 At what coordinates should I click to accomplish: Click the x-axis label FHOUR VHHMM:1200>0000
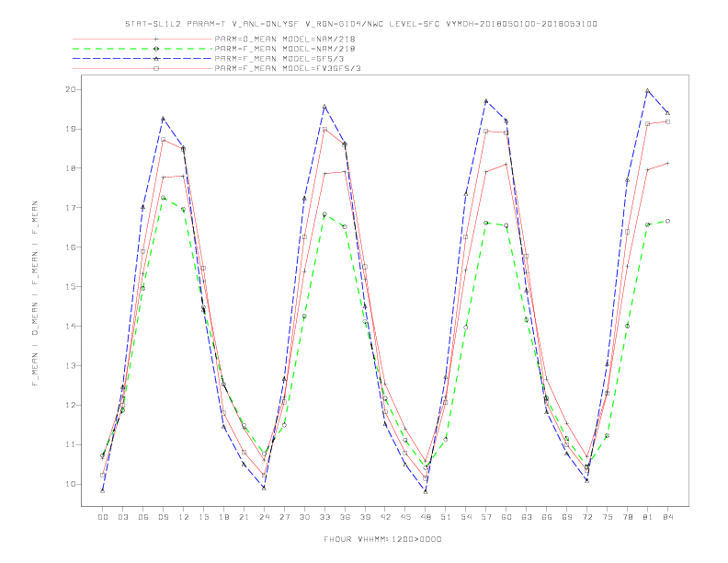[382, 539]
